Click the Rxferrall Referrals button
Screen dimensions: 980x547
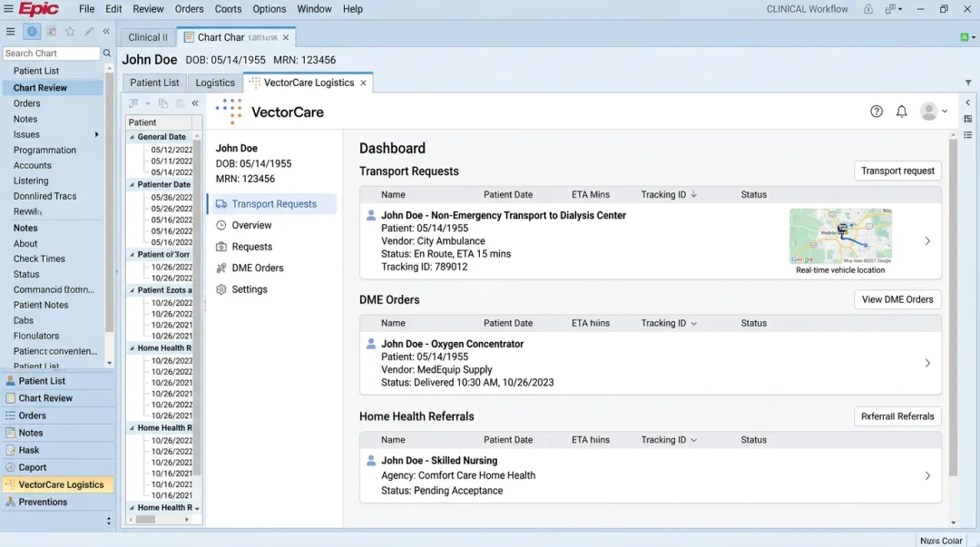[x=897, y=416]
